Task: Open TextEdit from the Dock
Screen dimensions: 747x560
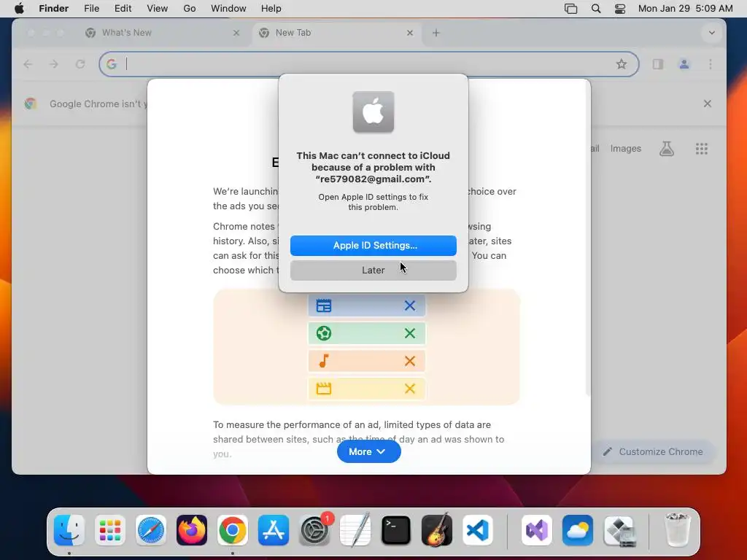Action: click(x=355, y=530)
